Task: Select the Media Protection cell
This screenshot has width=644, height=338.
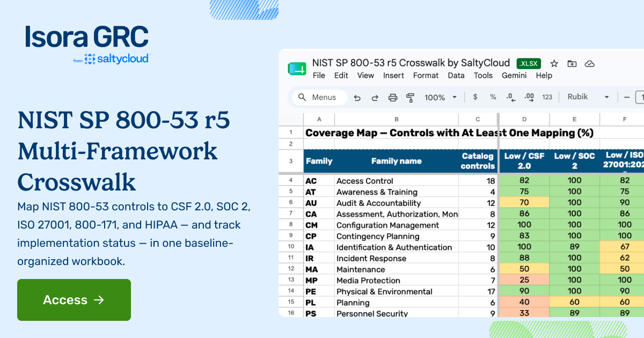Action: click(396, 281)
